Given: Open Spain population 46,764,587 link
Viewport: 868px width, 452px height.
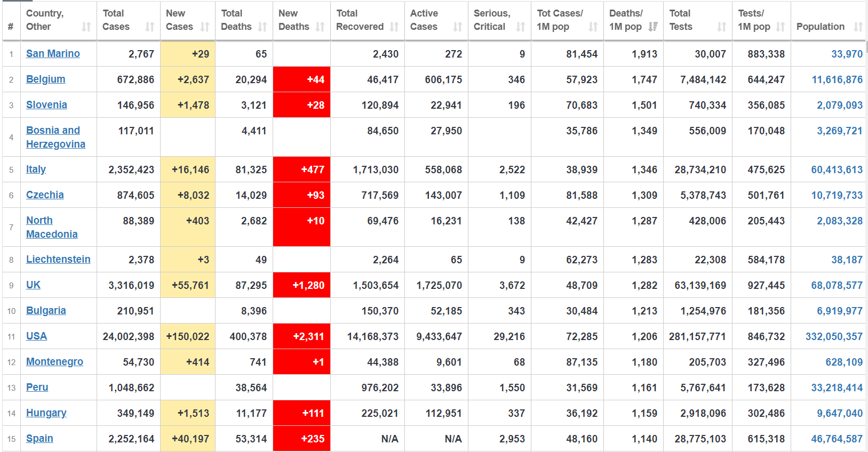Looking at the screenshot, I should pos(837,439).
